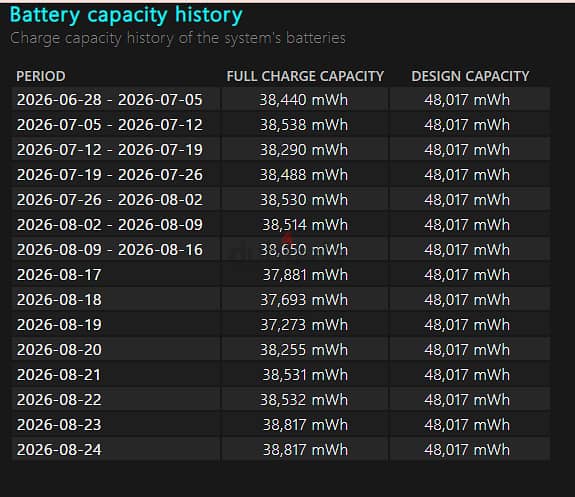Click the 38,488 mWh capacity cell
The width and height of the screenshot is (575, 497).
click(x=304, y=175)
